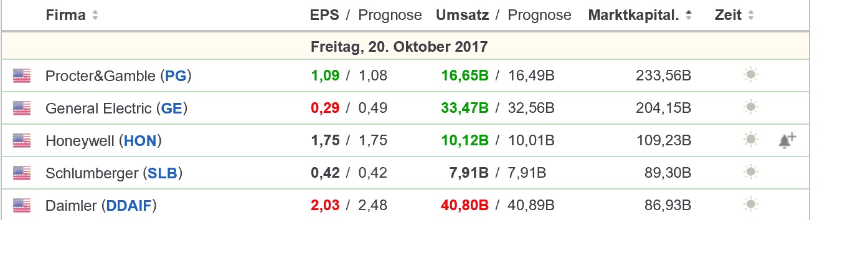Click the sun time icon for Honeywell
The height and width of the screenshot is (270, 868).
coord(751,140)
